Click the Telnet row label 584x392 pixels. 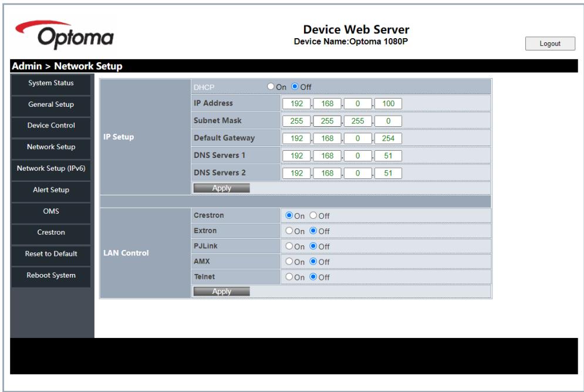204,276
